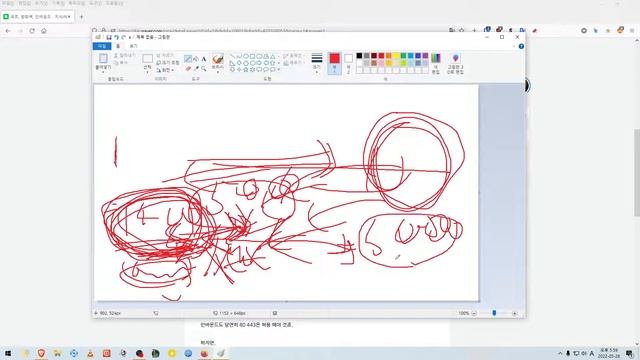The height and width of the screenshot is (360, 640).
Task: Open the Size dropdown arrow
Action: coord(317,72)
